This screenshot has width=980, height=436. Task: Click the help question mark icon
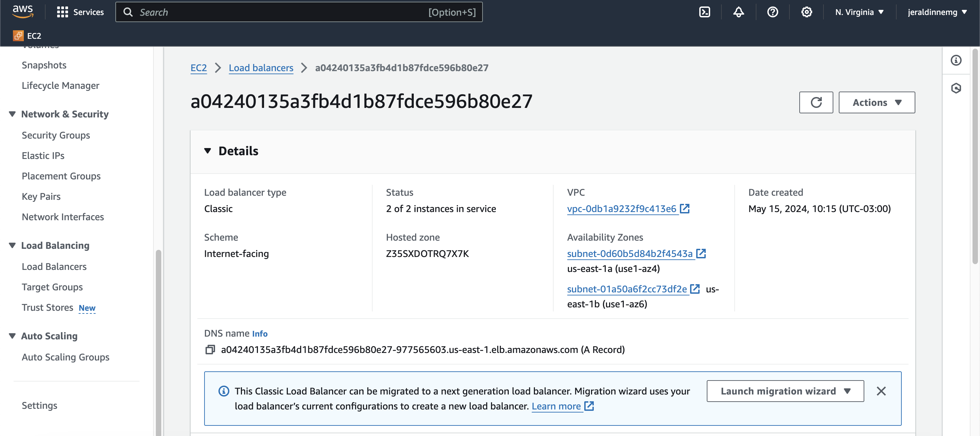click(773, 11)
